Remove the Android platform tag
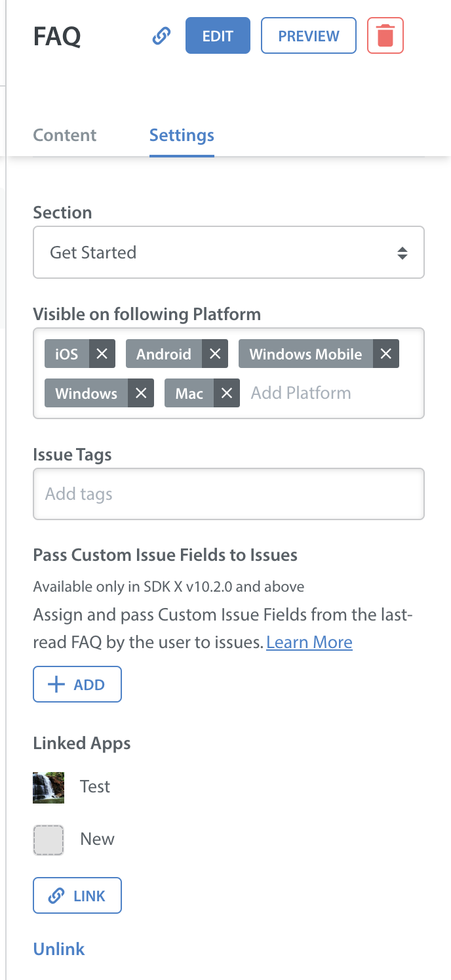 (215, 354)
